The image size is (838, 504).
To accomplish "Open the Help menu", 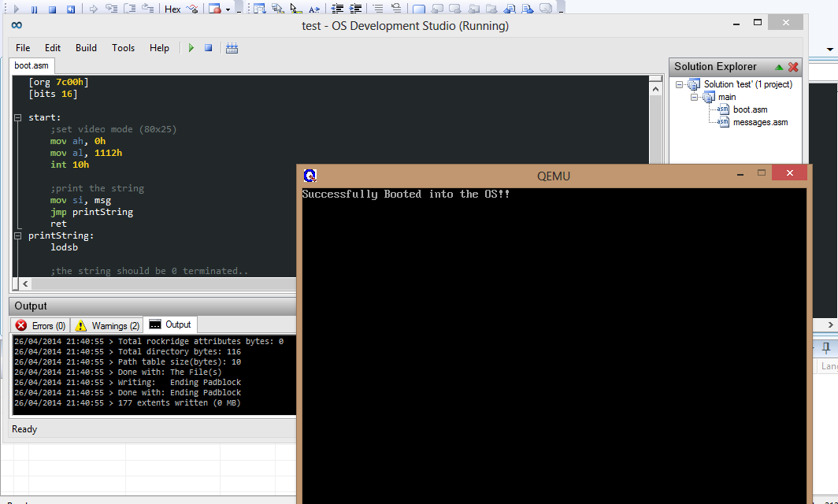I will (x=159, y=48).
